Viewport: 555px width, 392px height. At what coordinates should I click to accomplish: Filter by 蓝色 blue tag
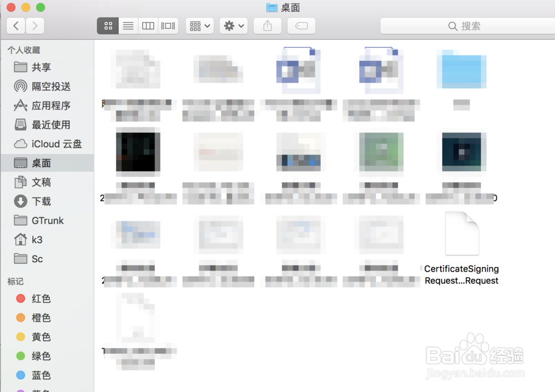click(x=47, y=375)
